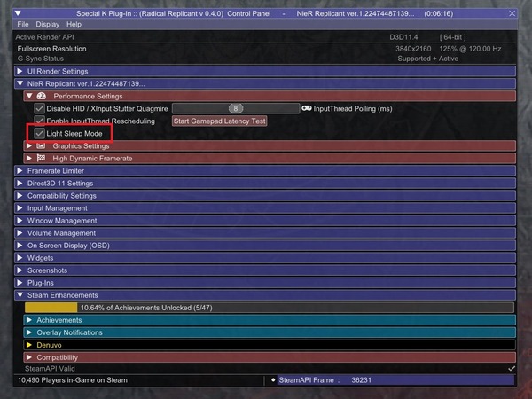Image resolution: width=532 pixels, height=399 pixels.
Task: Open the Display menu
Action: (x=48, y=24)
